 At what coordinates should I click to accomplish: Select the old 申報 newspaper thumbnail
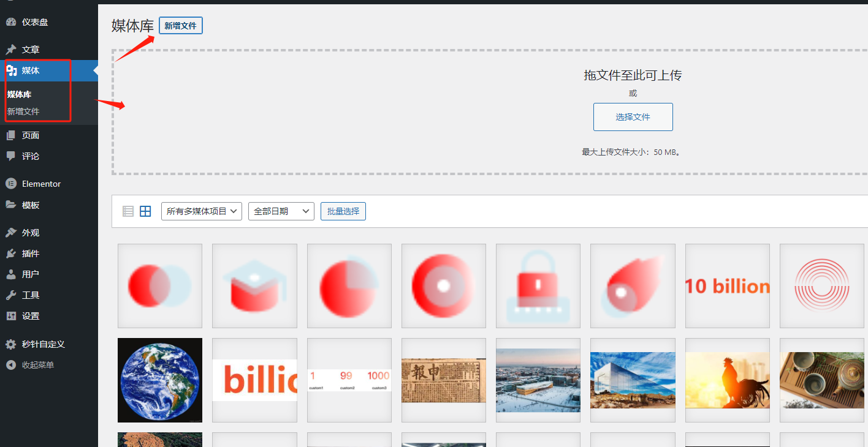tap(444, 380)
